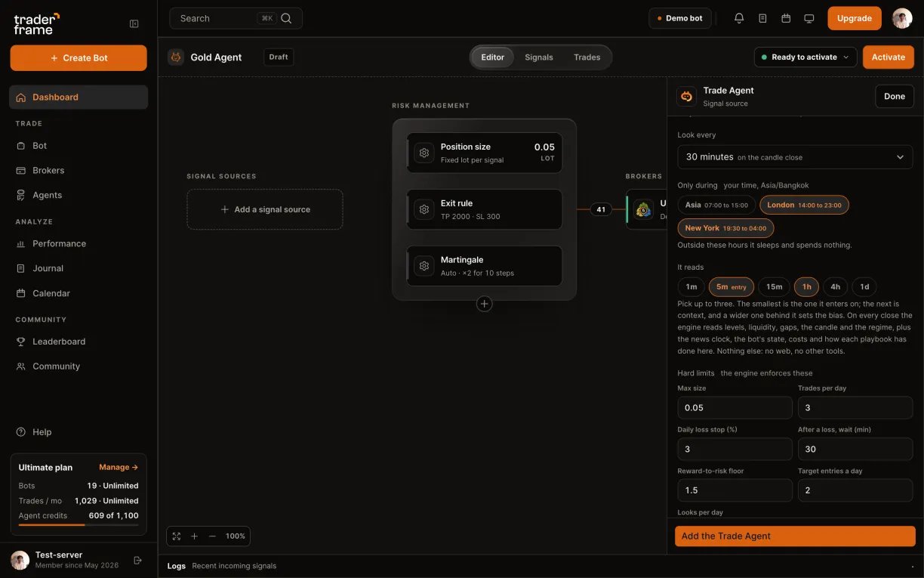Image resolution: width=924 pixels, height=578 pixels.
Task: Toggle the 1h timeframe chip
Action: click(807, 286)
